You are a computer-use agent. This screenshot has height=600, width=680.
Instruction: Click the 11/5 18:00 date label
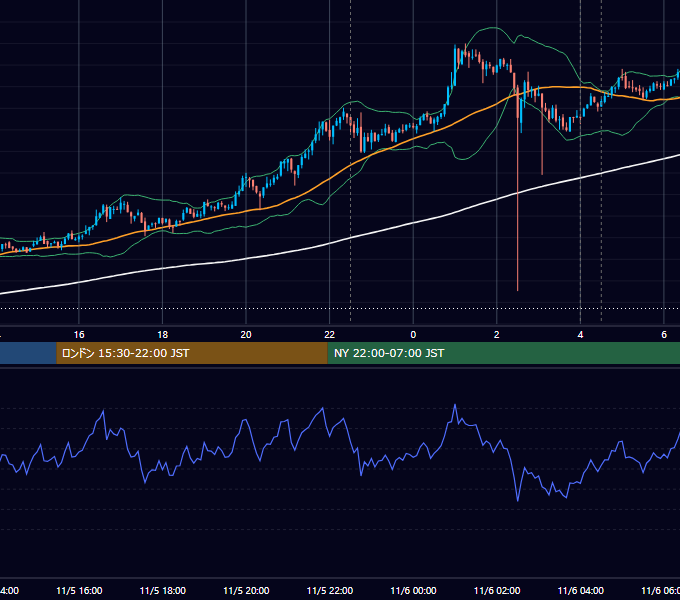click(163, 591)
